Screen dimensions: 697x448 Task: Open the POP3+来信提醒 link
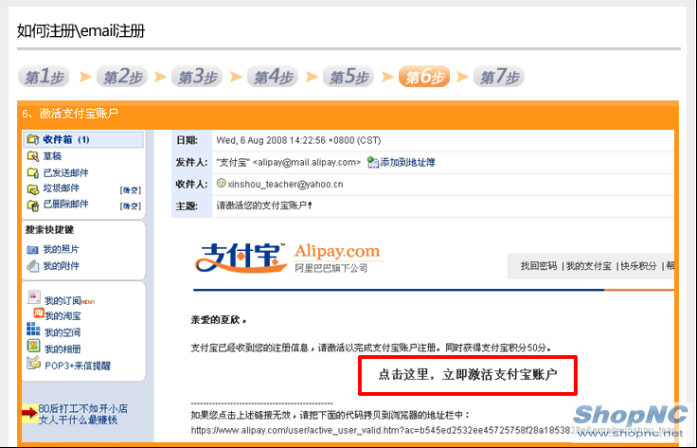[78, 366]
